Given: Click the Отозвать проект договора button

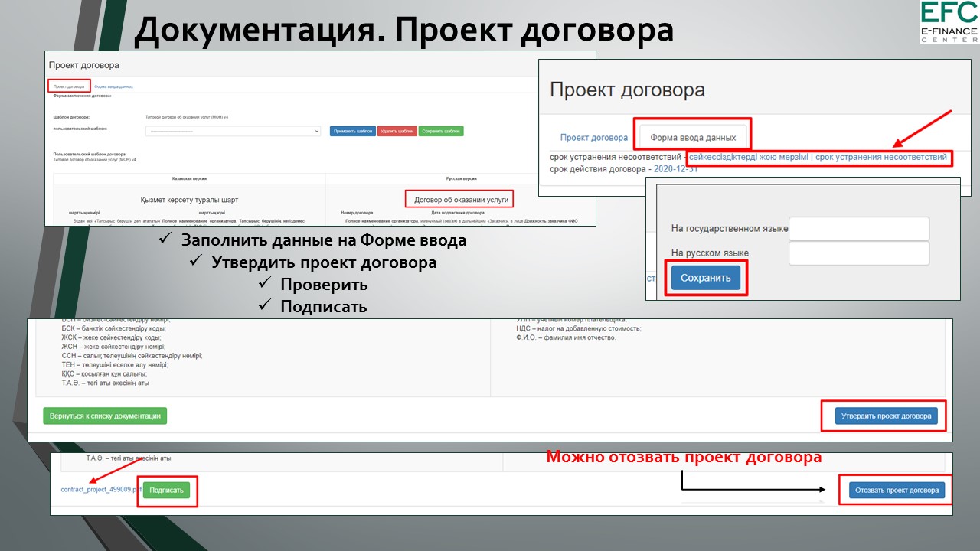Looking at the screenshot, I should [x=897, y=491].
